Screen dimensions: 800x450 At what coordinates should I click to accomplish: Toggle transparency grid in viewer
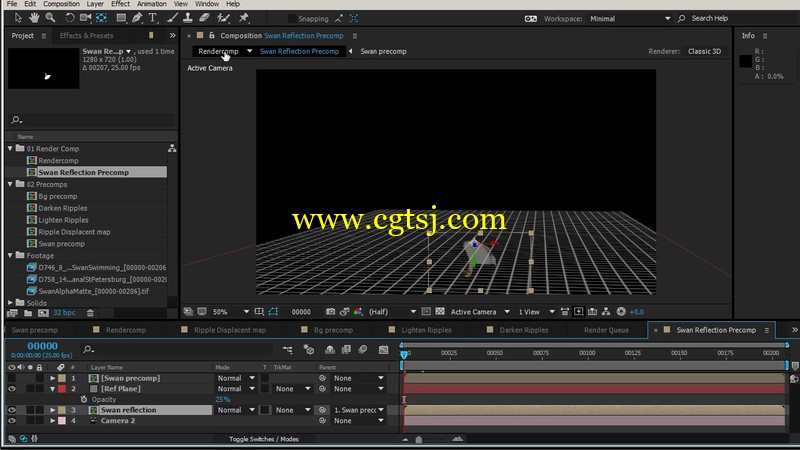coord(440,311)
